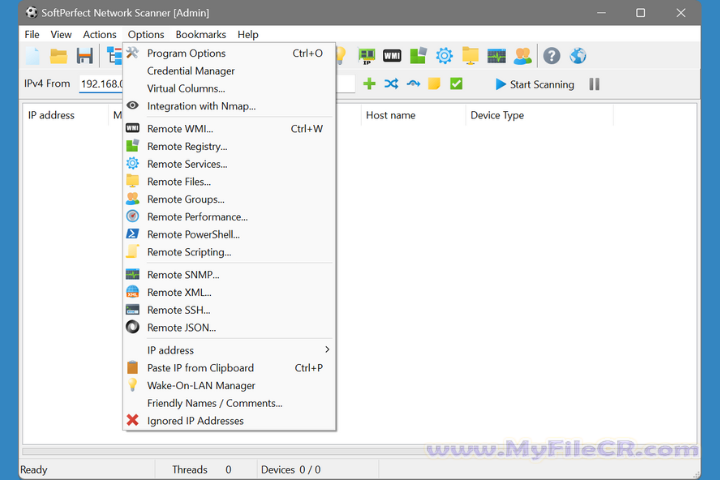Open the View menu
The width and height of the screenshot is (720, 480).
point(61,34)
